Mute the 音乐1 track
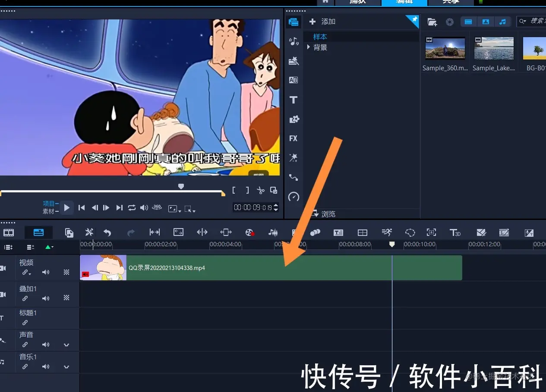Screen dimensions: 546x392 (x=46, y=367)
